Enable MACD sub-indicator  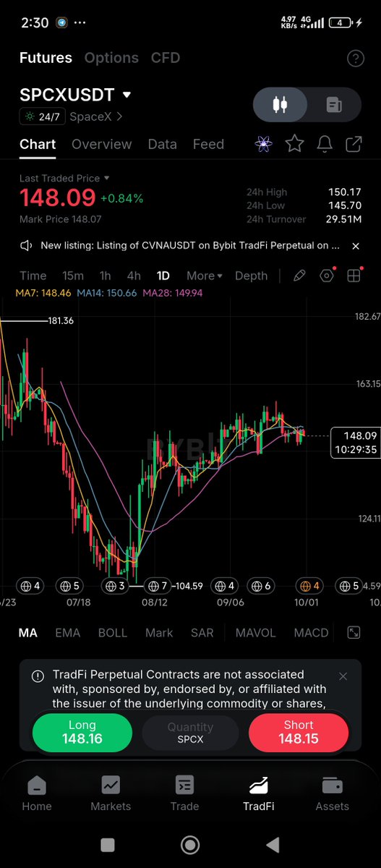pos(312,632)
